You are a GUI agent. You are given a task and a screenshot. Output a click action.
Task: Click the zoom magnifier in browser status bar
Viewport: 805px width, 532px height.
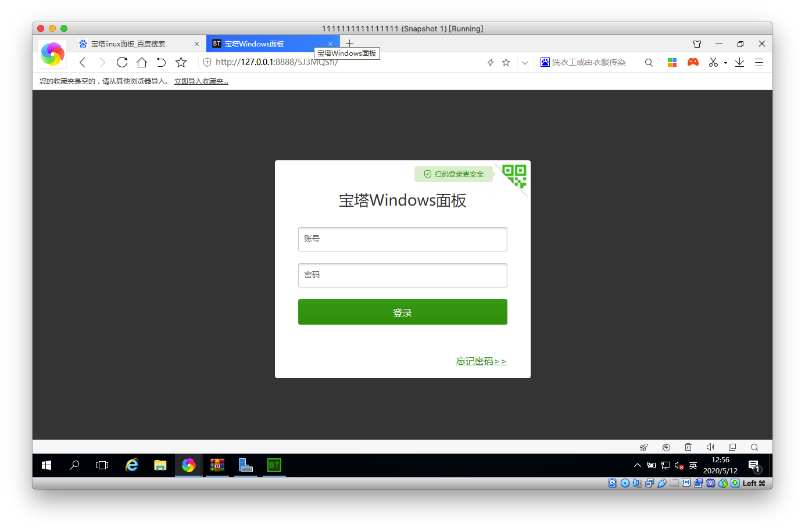[x=754, y=447]
